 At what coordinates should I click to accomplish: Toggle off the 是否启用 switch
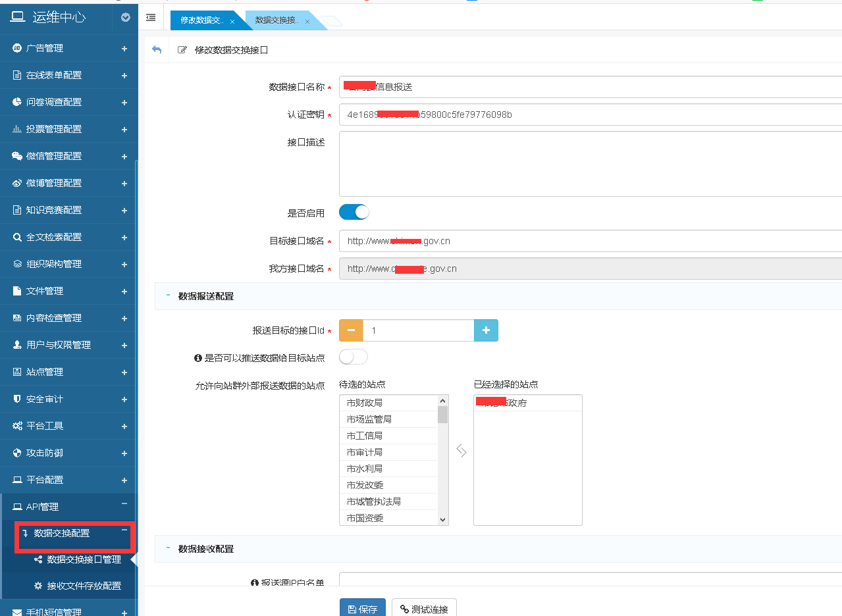354,213
